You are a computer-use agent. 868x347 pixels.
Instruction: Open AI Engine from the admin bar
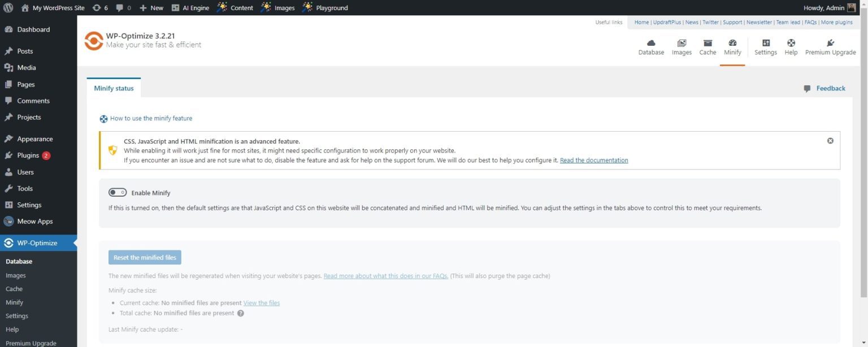click(191, 7)
